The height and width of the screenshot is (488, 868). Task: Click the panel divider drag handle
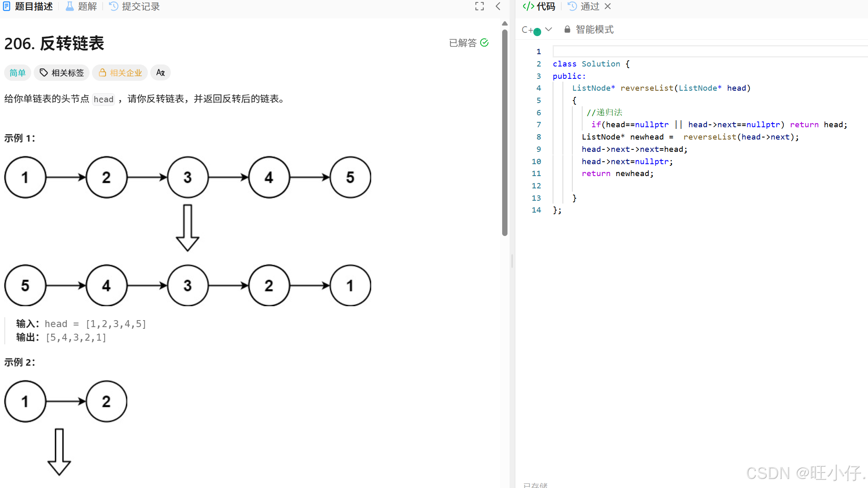point(512,261)
